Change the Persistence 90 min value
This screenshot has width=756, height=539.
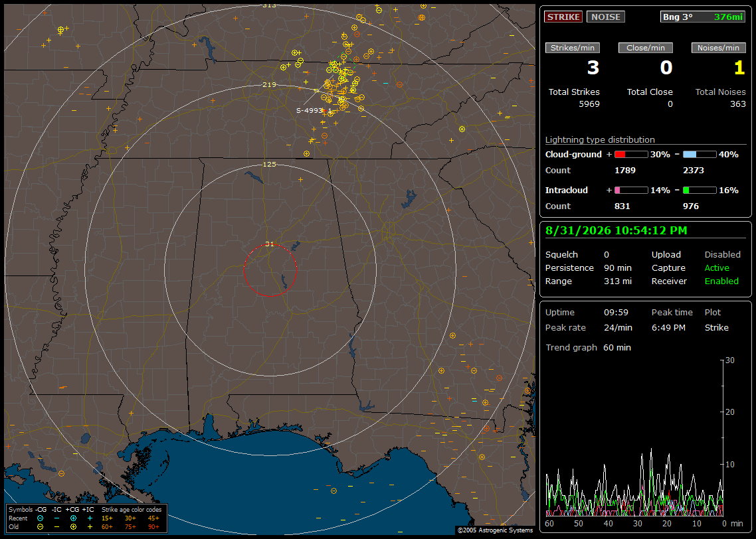pos(618,268)
